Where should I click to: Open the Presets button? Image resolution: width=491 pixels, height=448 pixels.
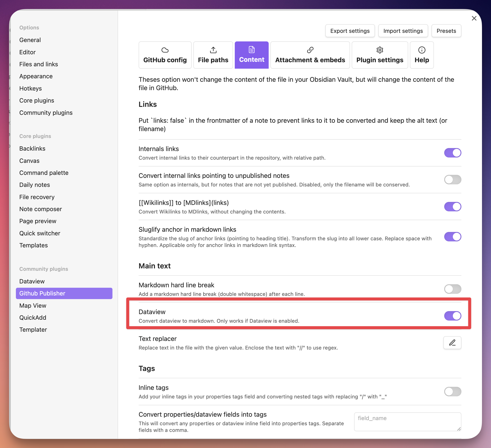[446, 31]
